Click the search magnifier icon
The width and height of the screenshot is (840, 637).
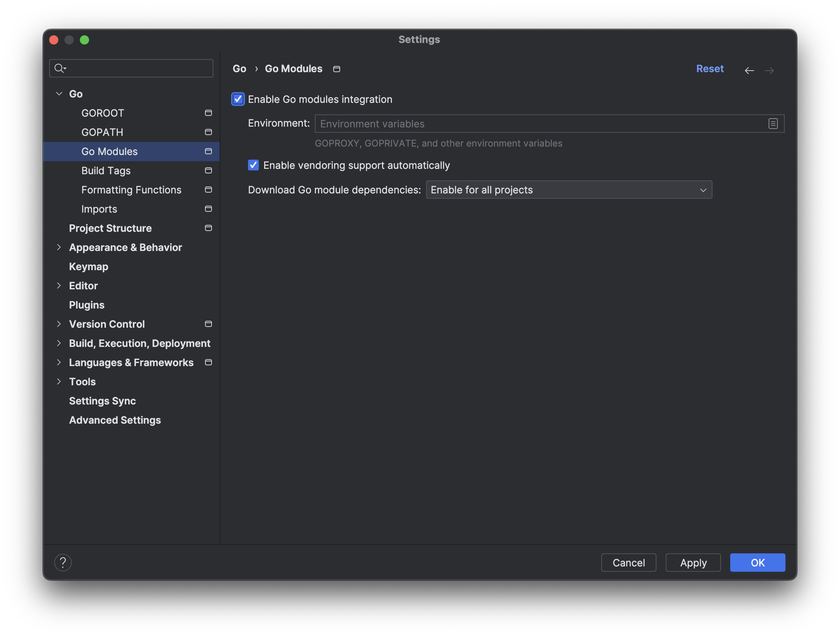tap(60, 68)
